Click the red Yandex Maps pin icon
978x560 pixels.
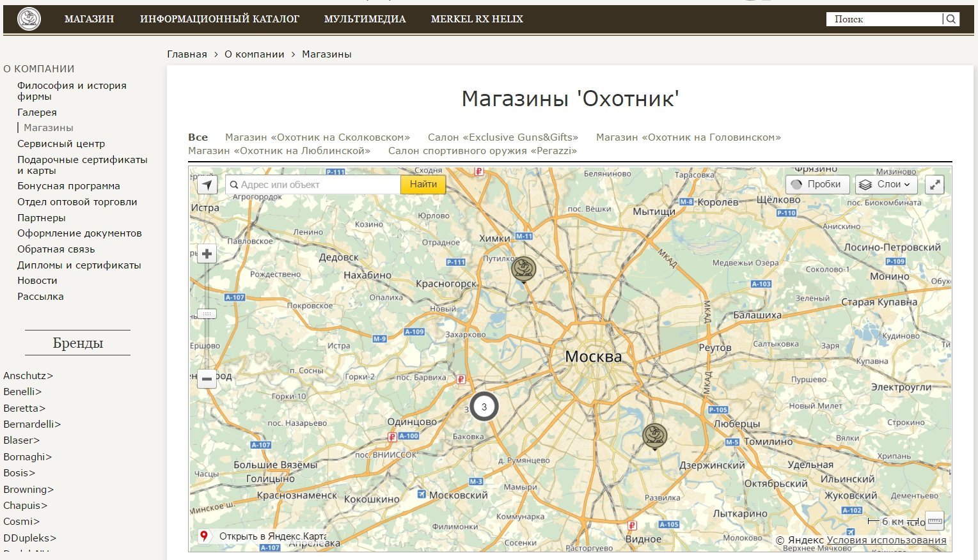click(204, 536)
